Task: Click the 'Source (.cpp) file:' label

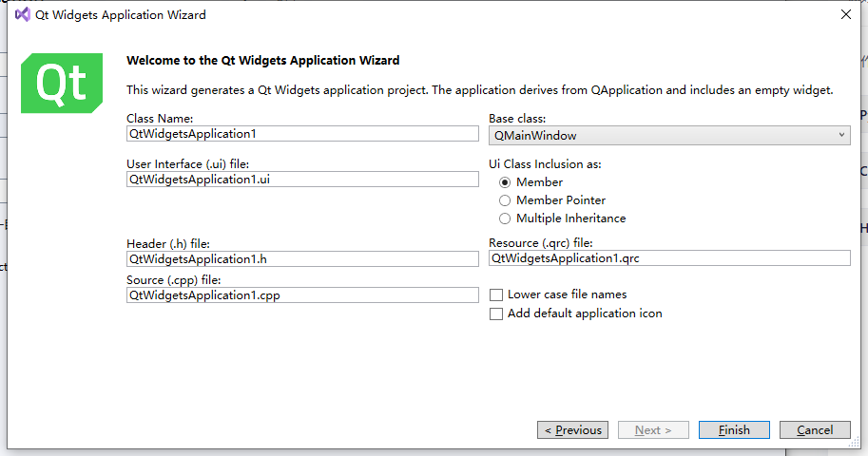Action: 173,280
